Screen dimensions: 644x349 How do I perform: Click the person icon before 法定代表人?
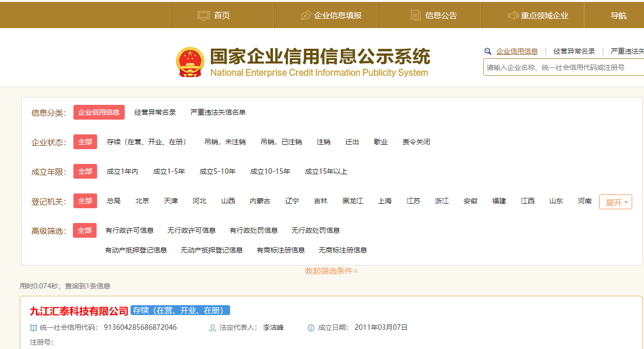pyautogui.click(x=212, y=328)
